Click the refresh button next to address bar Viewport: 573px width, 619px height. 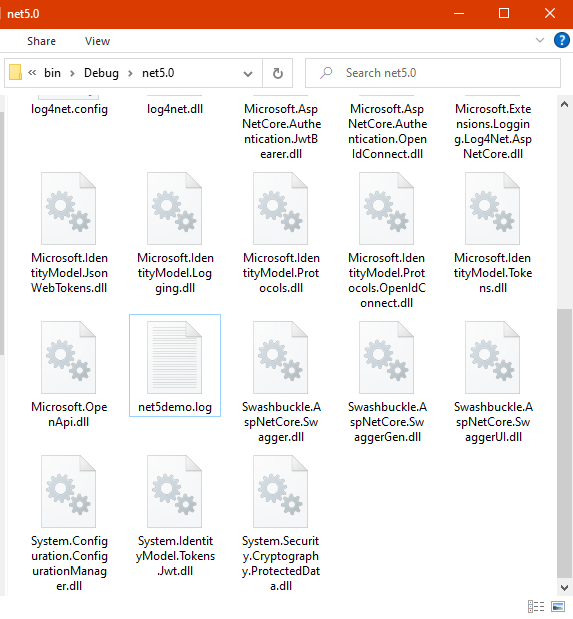click(278, 73)
